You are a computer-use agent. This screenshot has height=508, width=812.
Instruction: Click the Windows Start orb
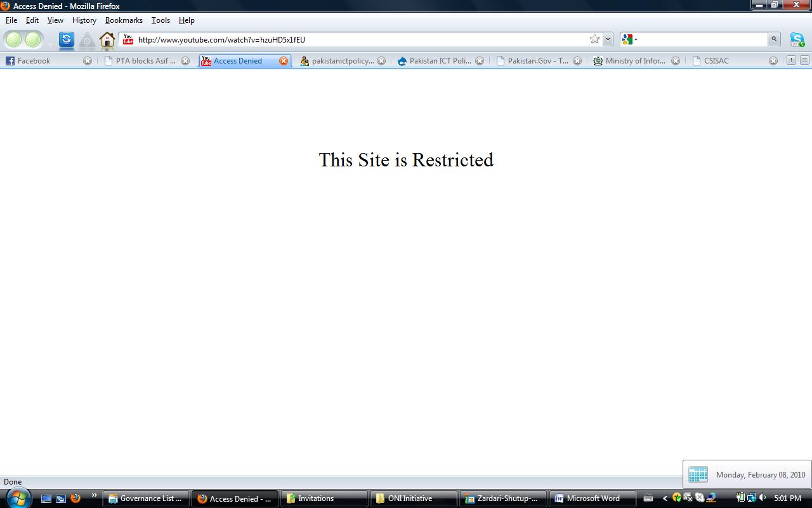17,498
